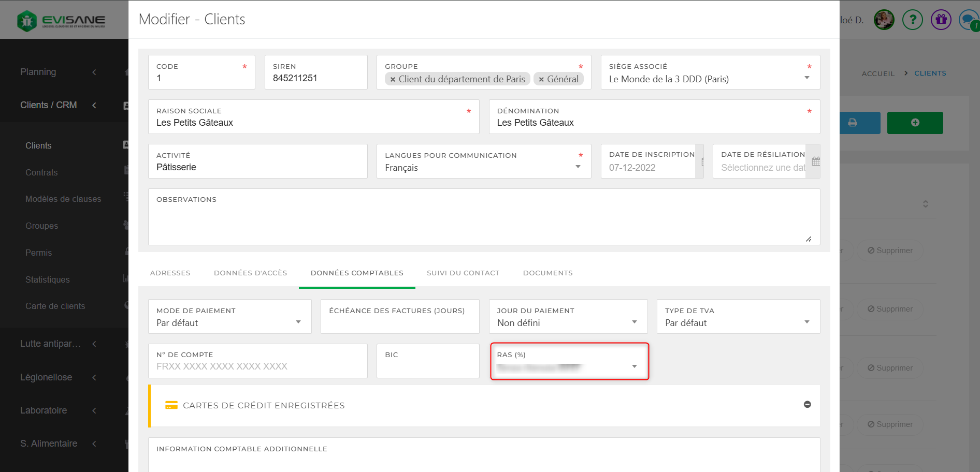Click the N° de compte input field

point(257,366)
